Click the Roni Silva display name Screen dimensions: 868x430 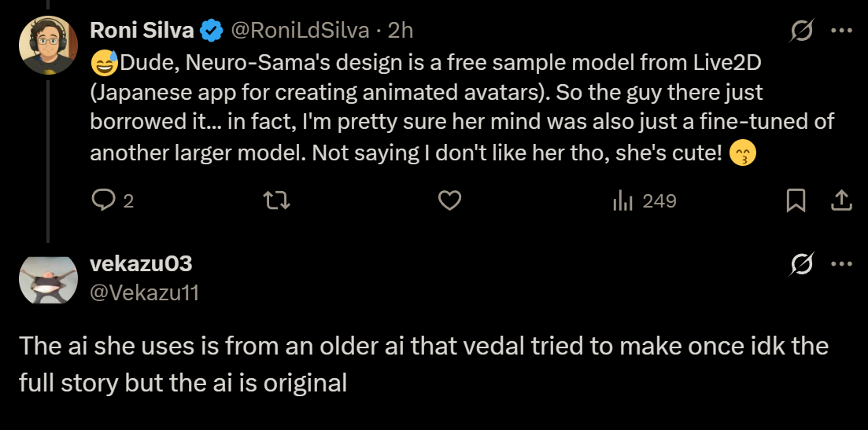[142, 31]
